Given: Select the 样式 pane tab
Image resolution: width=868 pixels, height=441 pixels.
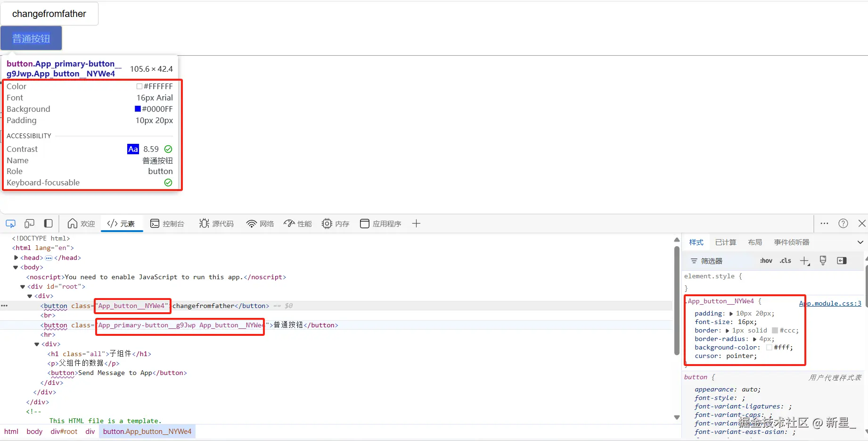Looking at the screenshot, I should 696,242.
